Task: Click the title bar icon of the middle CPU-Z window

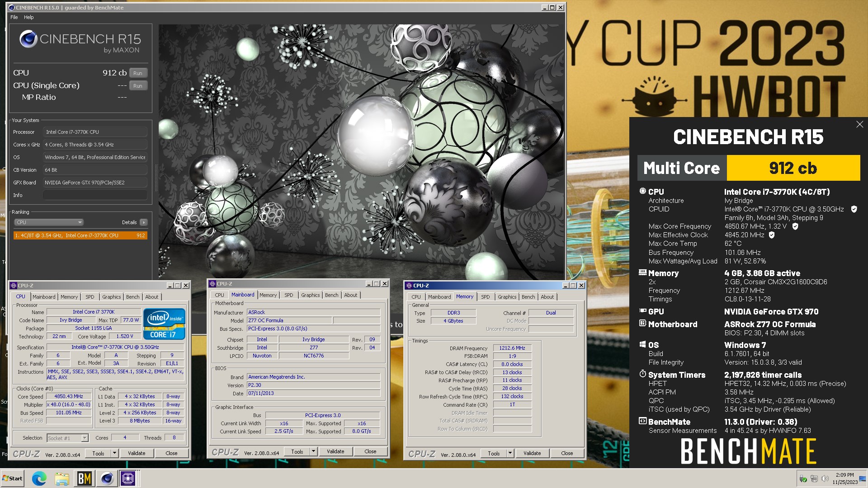Action: pos(212,284)
